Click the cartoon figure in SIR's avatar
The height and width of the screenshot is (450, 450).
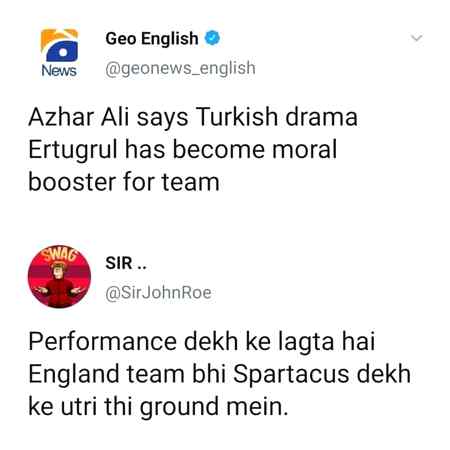point(59,284)
